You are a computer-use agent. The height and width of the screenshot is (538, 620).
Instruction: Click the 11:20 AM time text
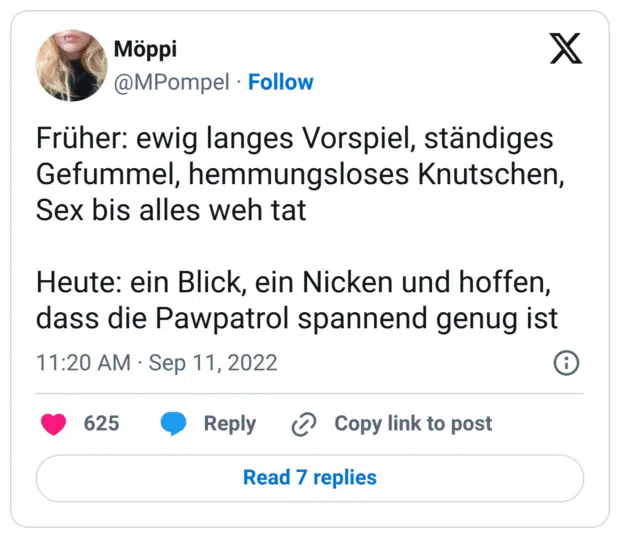click(x=82, y=362)
